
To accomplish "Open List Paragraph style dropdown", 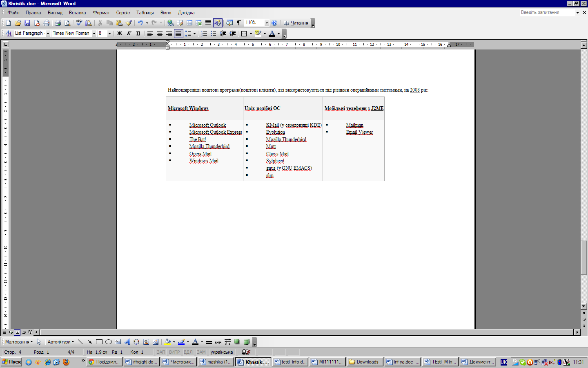I will tap(48, 34).
